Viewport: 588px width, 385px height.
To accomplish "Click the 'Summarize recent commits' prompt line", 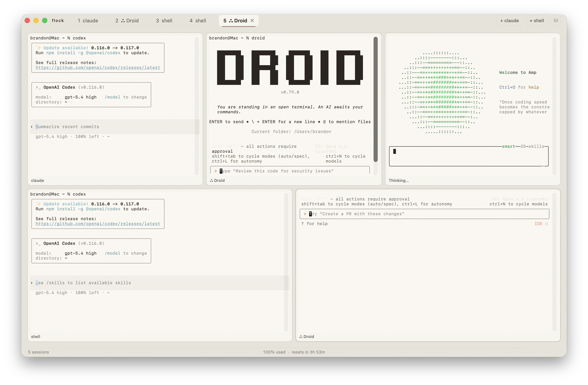I will 67,127.
